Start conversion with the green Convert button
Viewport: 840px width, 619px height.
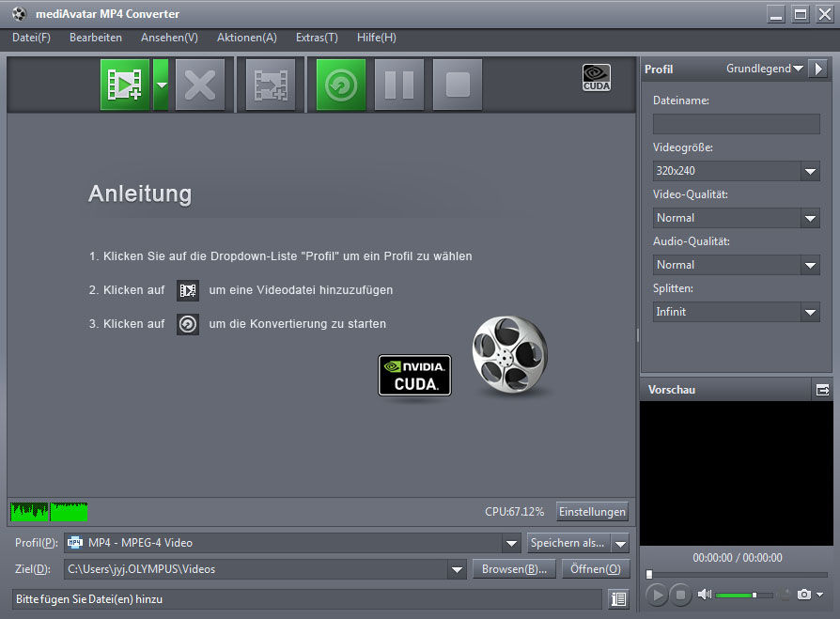pyautogui.click(x=341, y=85)
